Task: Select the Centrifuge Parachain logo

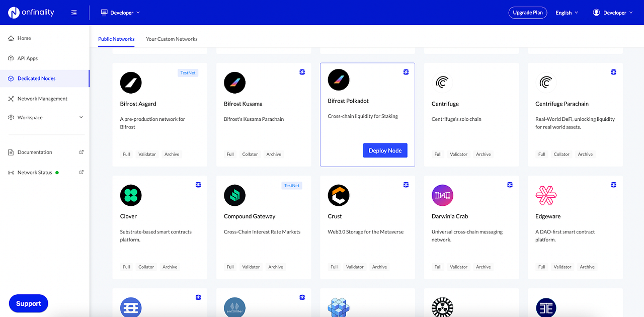Action: (x=546, y=83)
